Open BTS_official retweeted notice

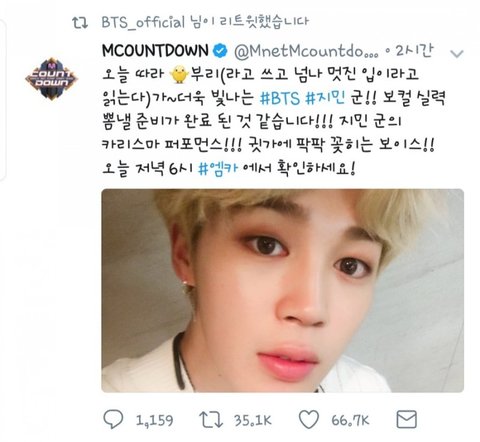[205, 23]
